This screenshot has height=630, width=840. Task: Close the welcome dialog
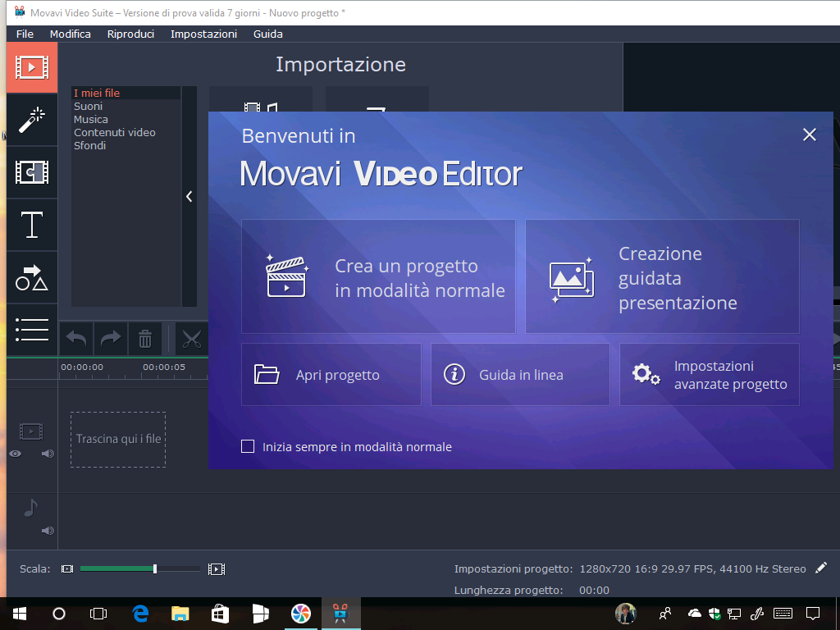click(x=810, y=135)
